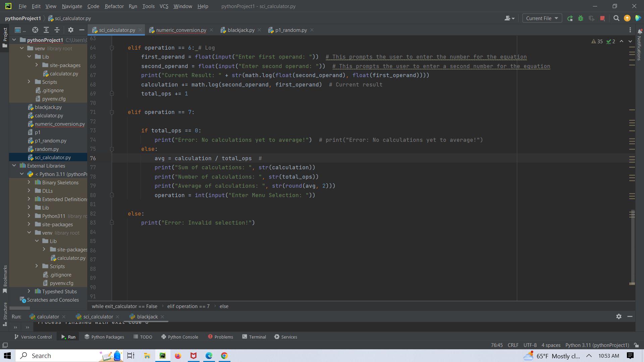Click the orange IDE update arrow icon
644x362 pixels.
(627, 18)
